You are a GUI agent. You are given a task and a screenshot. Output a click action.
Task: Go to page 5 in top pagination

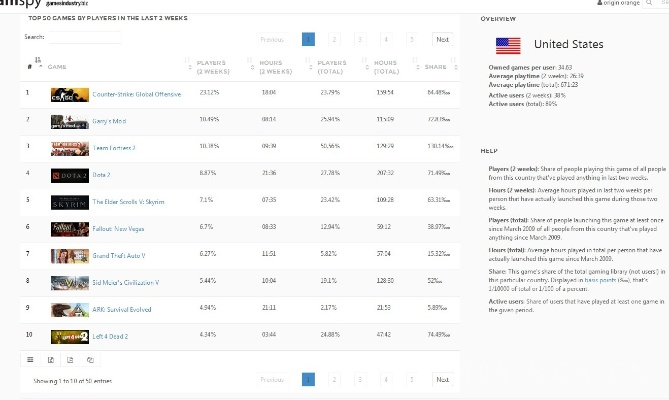412,39
